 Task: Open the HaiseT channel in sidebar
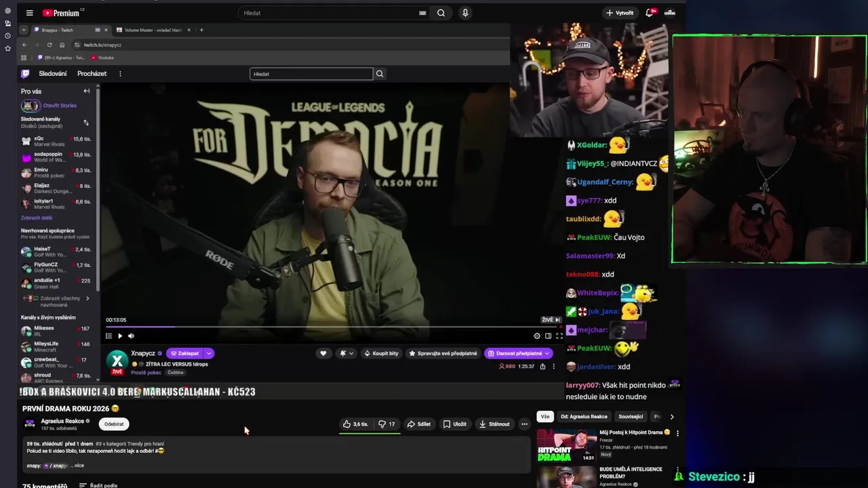click(56, 251)
